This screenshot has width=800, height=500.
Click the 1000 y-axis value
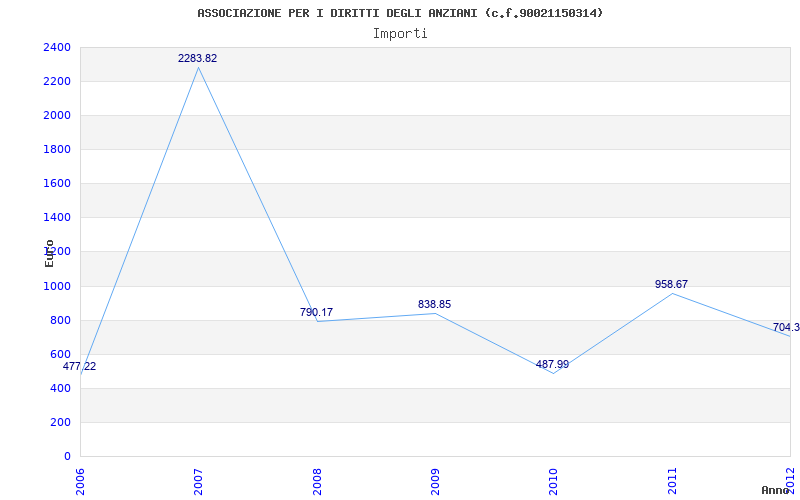coord(57,286)
